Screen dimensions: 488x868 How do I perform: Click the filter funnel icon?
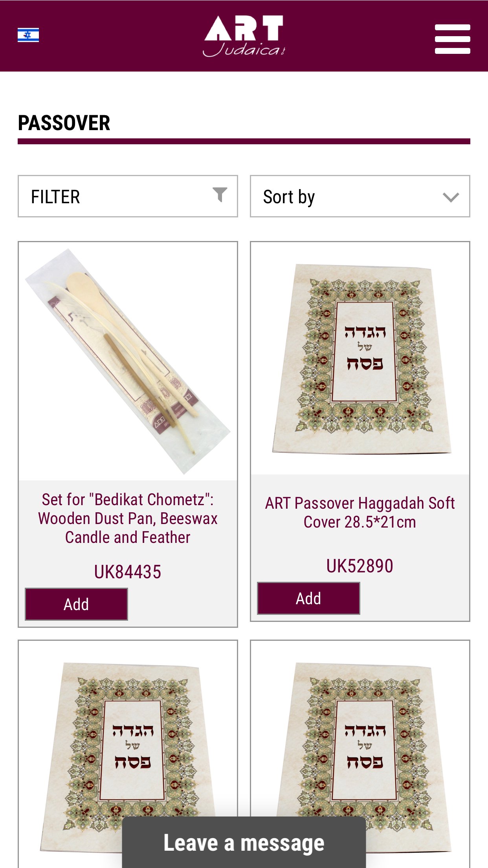(220, 194)
